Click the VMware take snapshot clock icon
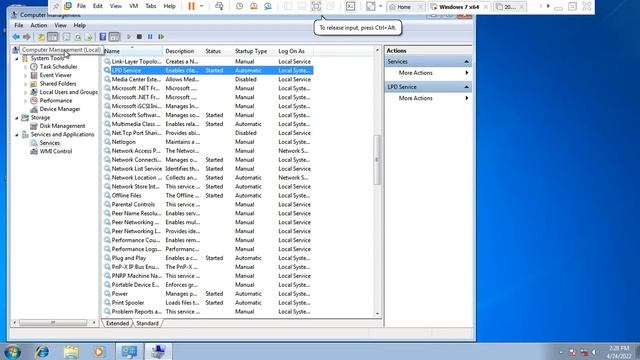 click(240, 6)
